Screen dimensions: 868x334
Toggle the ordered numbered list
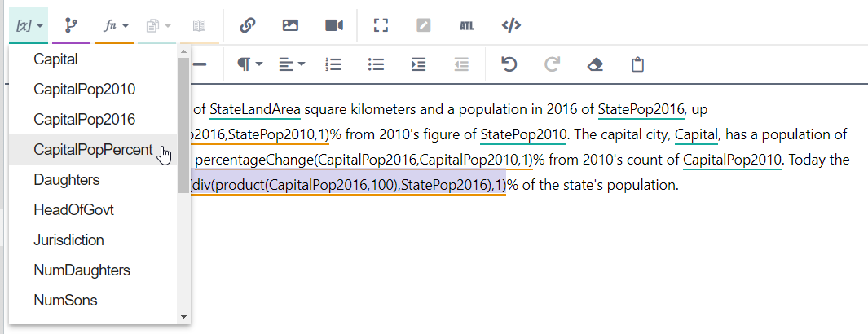pos(333,64)
